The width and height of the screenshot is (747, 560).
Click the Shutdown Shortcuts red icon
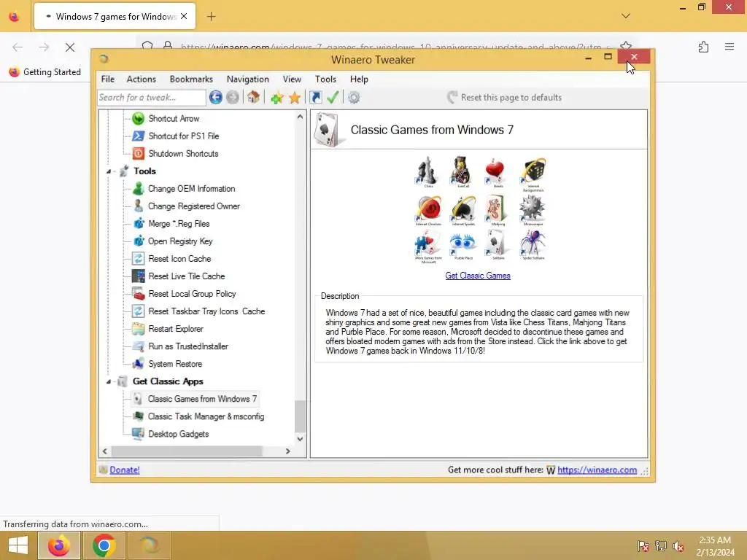point(138,154)
